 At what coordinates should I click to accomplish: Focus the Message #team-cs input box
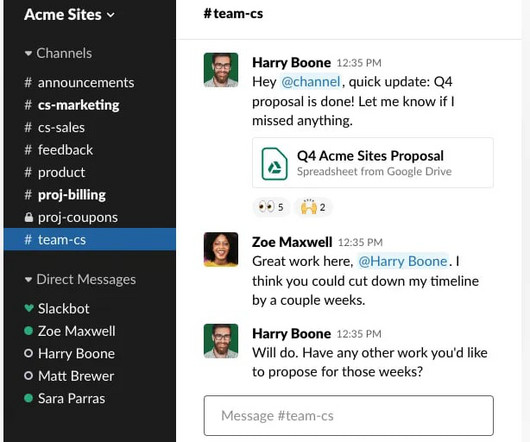click(x=348, y=416)
